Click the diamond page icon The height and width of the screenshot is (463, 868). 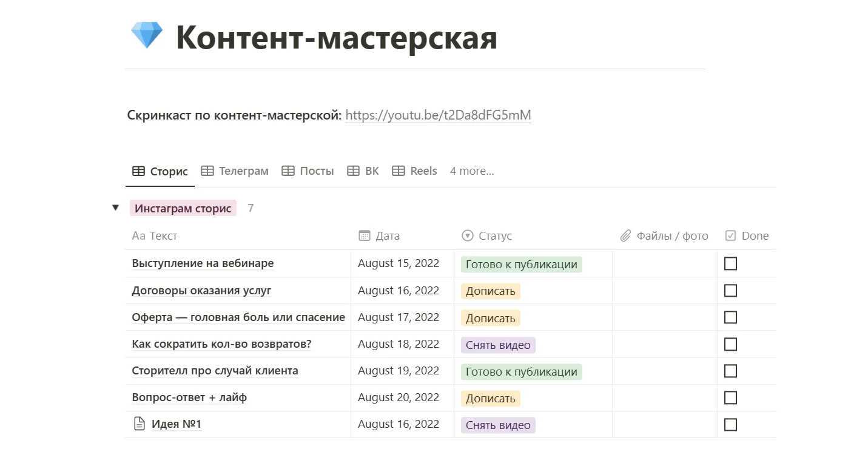(147, 36)
